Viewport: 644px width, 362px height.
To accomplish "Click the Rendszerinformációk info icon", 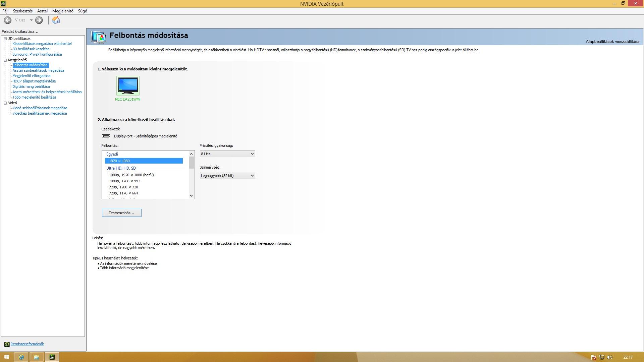I will click(x=7, y=344).
